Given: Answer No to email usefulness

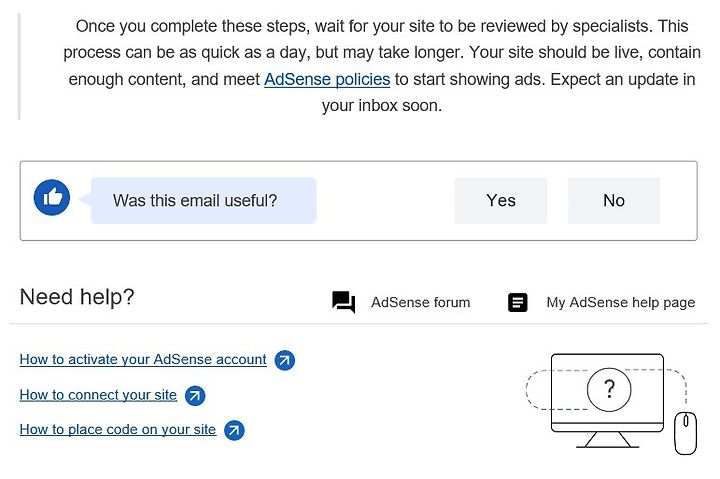Looking at the screenshot, I should click(x=614, y=201).
